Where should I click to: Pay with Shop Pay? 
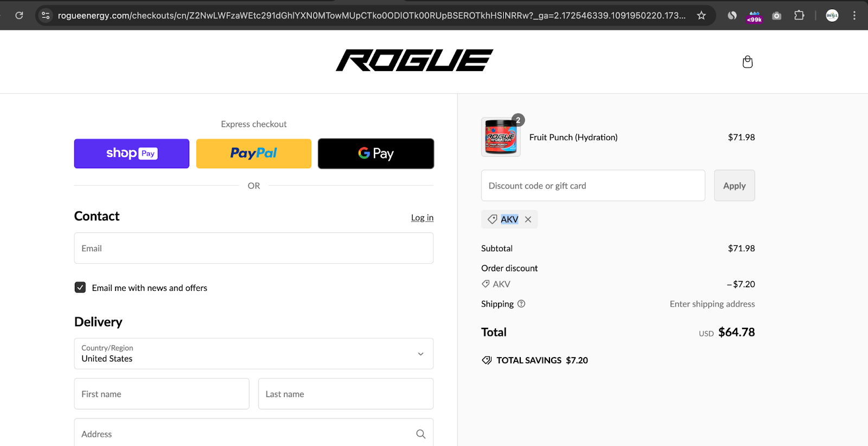[x=132, y=154]
